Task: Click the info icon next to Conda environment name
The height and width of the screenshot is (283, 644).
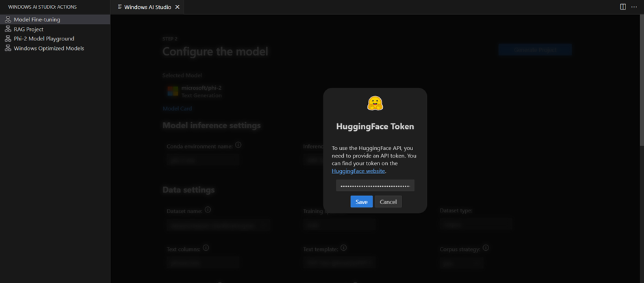Action: coord(238,145)
